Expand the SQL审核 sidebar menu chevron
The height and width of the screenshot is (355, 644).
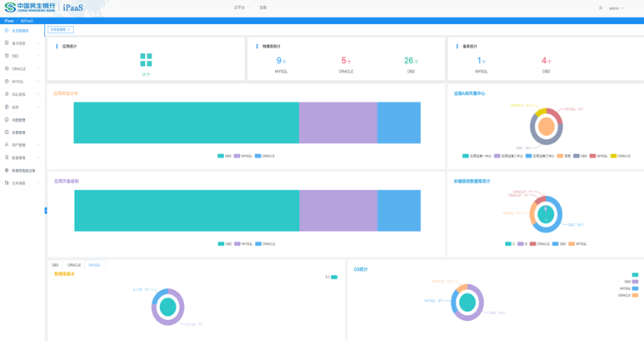(x=38, y=94)
